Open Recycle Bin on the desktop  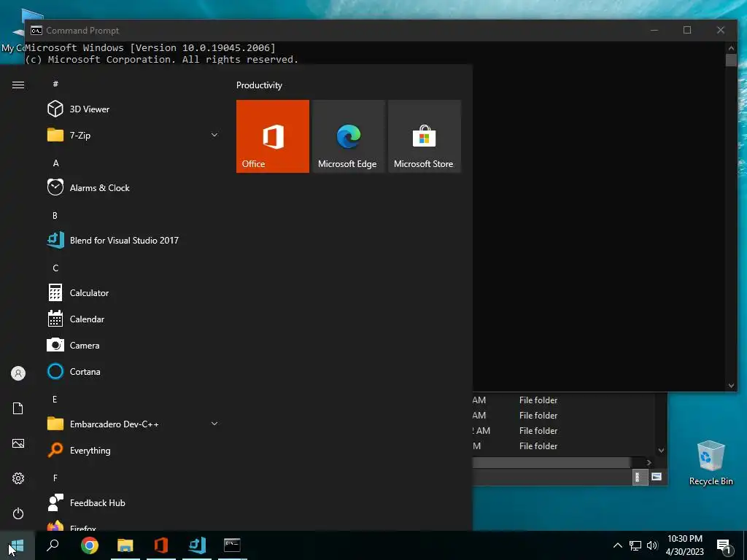pyautogui.click(x=711, y=463)
